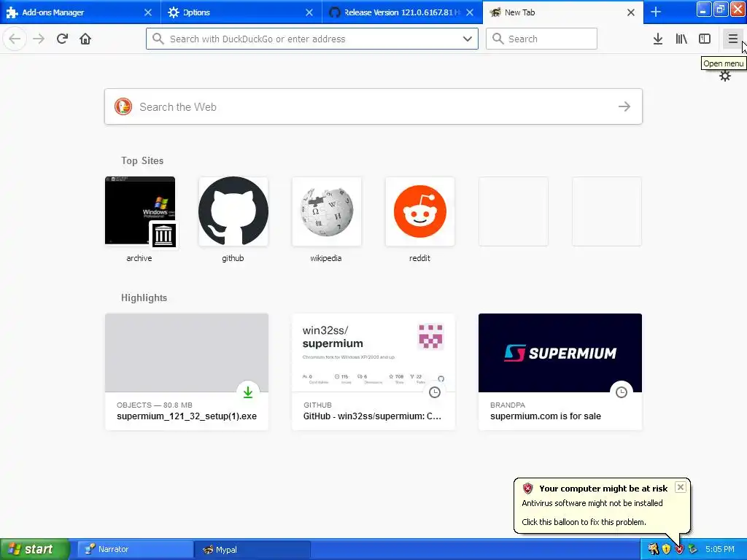Open a new tab with plus
The height and width of the screenshot is (560, 747).
[656, 12]
